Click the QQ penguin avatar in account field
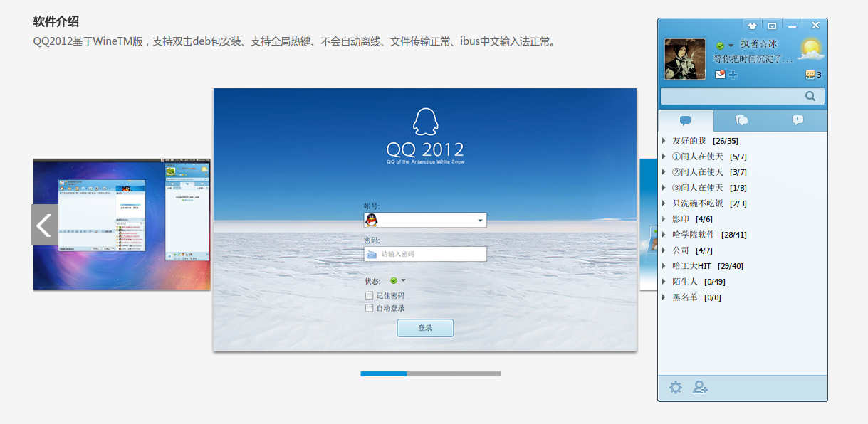 [x=371, y=220]
